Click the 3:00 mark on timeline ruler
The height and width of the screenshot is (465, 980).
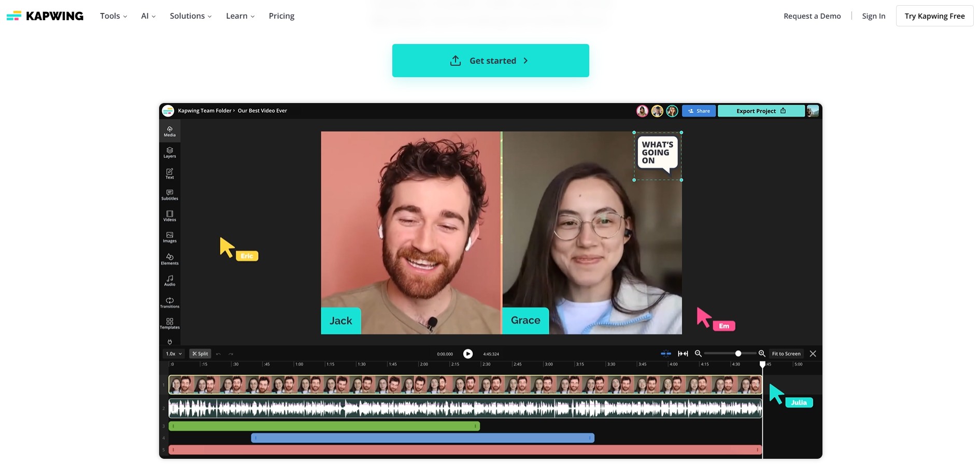click(548, 365)
